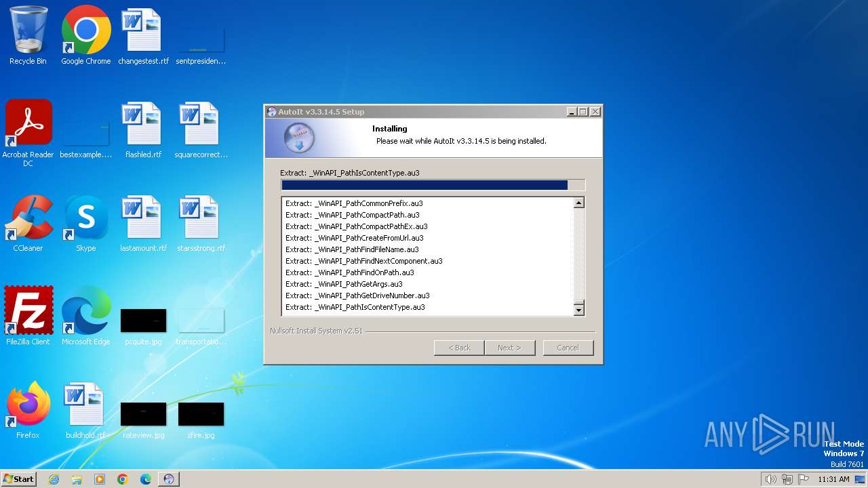Select the flashled.rtf desktop file
The image size is (868, 488).
click(x=143, y=130)
